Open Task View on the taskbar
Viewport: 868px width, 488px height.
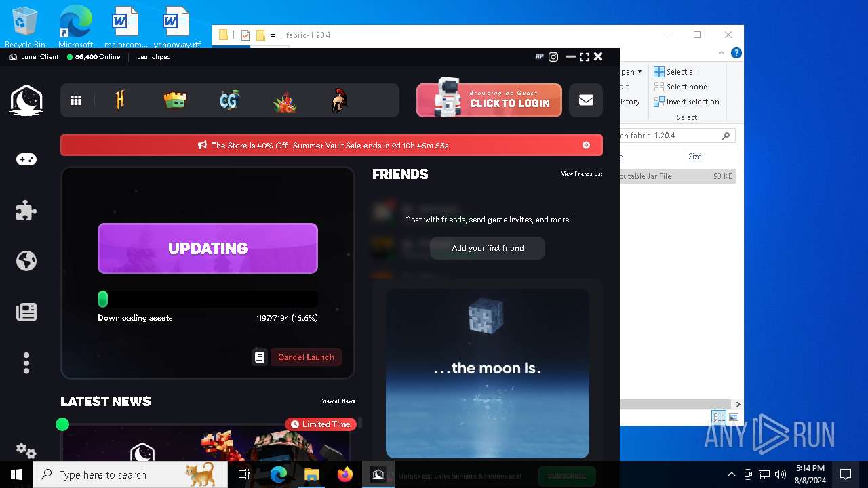point(244,474)
